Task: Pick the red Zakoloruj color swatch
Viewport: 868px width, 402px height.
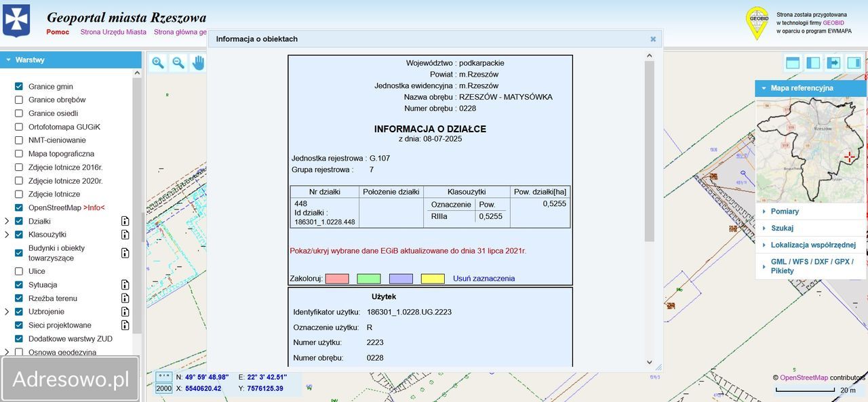Action: [x=337, y=279]
